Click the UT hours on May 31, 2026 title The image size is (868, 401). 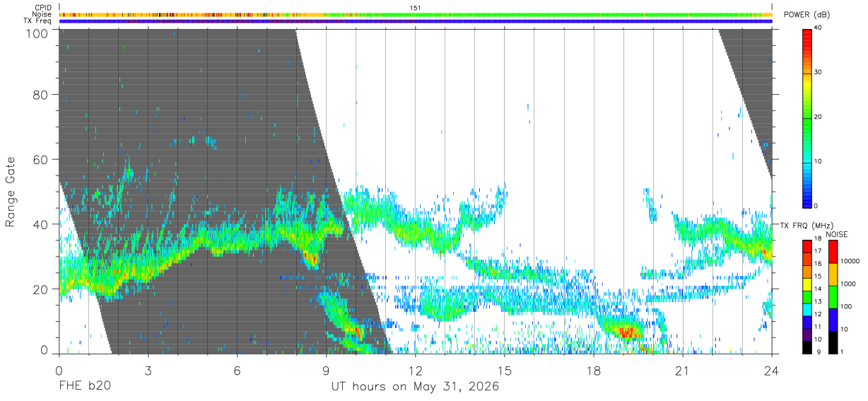click(x=416, y=387)
